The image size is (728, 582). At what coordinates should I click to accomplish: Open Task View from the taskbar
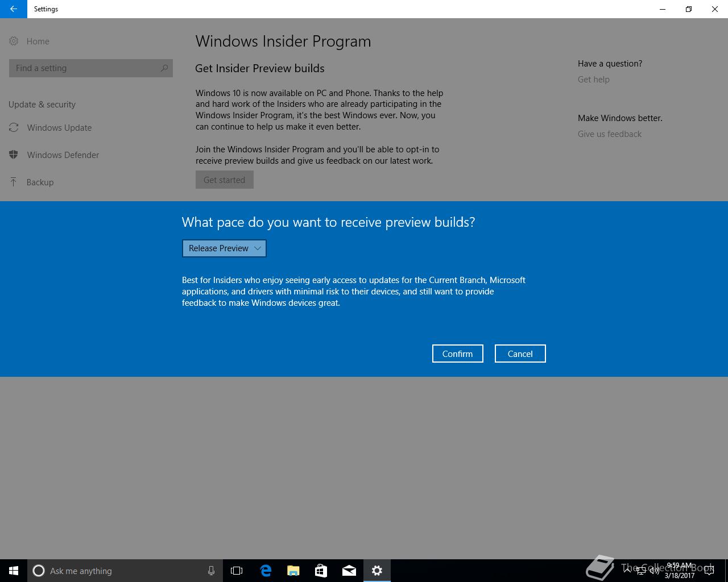tap(237, 571)
